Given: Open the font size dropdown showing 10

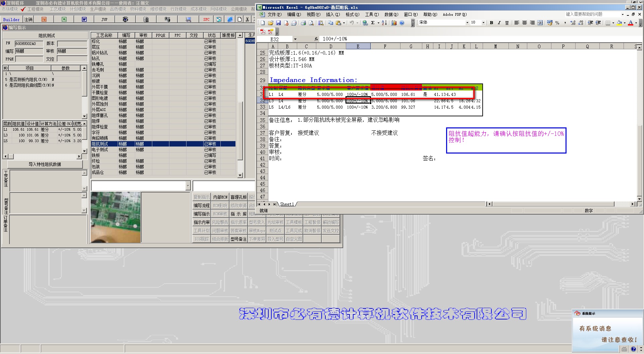Looking at the screenshot, I should coord(483,23).
